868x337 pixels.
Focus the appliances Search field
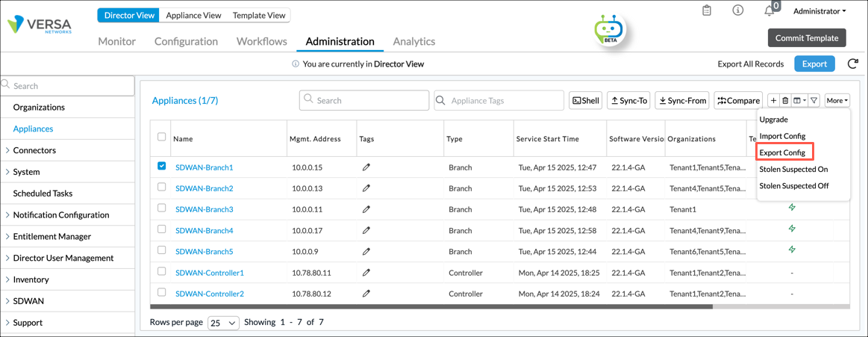click(x=364, y=101)
